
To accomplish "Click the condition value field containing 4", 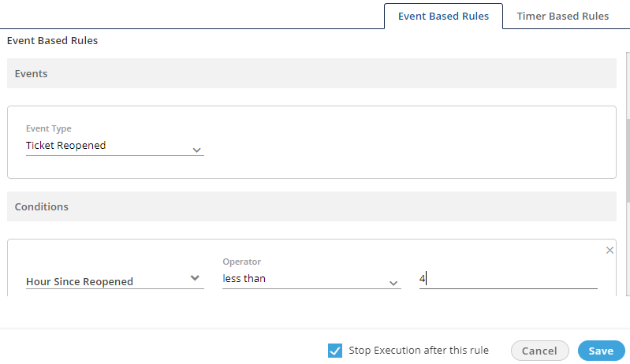I will (509, 279).
